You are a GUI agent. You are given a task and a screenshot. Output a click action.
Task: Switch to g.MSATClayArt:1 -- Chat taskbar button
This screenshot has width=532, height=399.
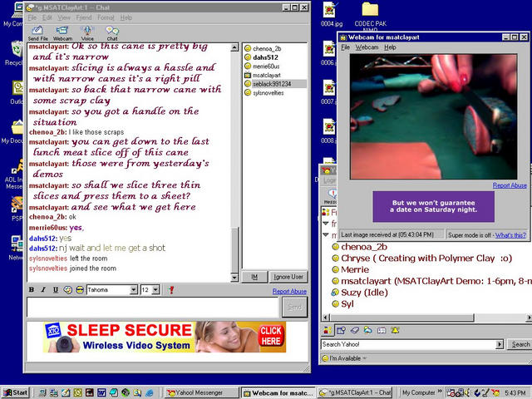(x=355, y=393)
